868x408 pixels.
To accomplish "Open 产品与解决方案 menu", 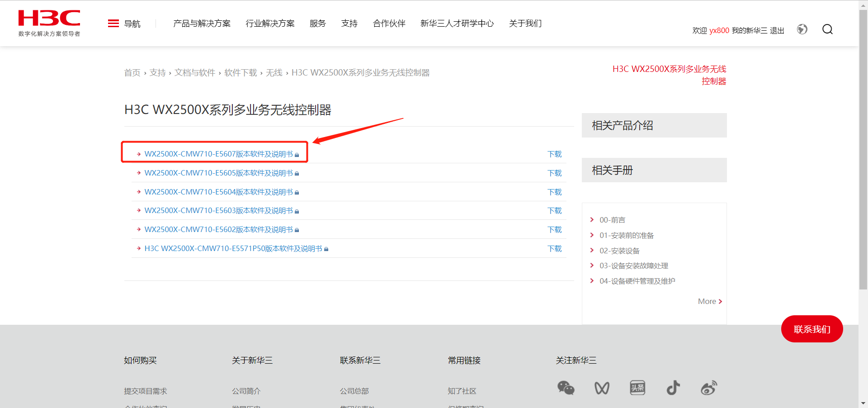I will [x=202, y=24].
